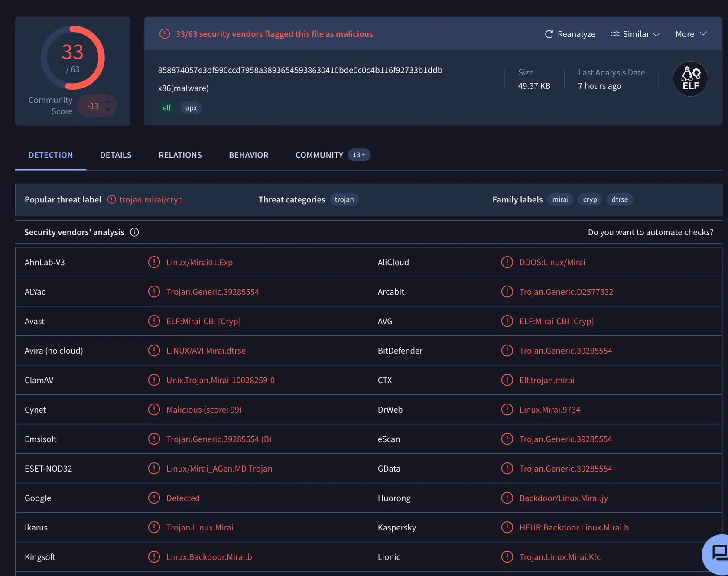The height and width of the screenshot is (576, 728).
Task: Click the Avast result ELF:Mirai-CBI [Cryp]
Action: tap(203, 321)
